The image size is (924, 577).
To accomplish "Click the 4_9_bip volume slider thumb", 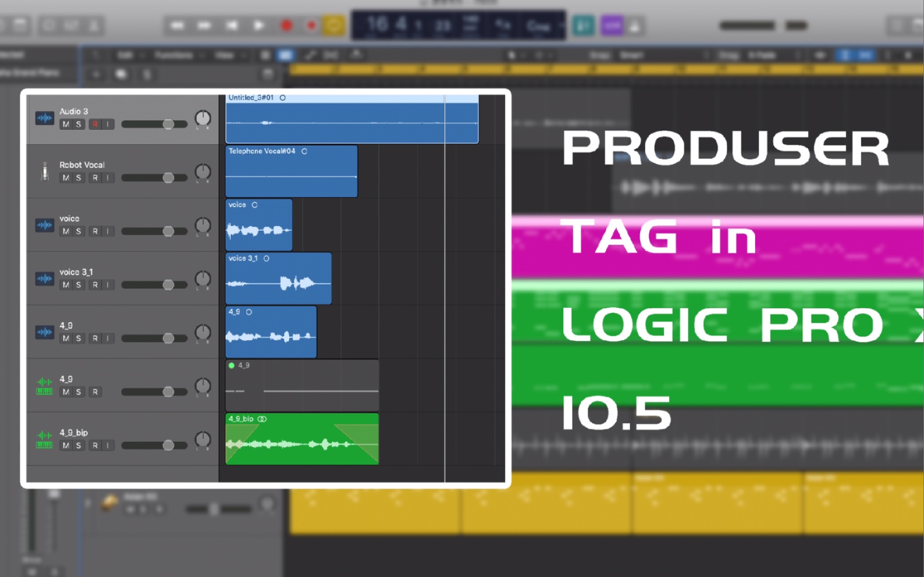I will click(168, 445).
